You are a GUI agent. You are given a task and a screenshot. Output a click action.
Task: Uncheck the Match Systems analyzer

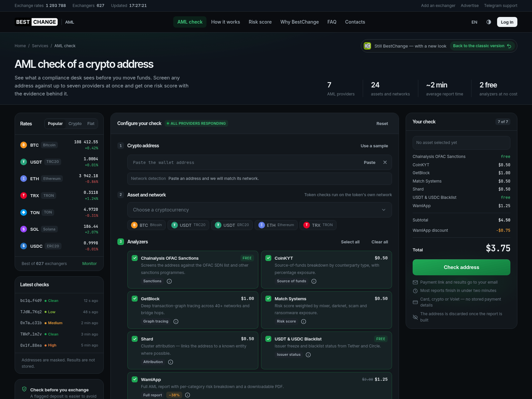tap(268, 299)
